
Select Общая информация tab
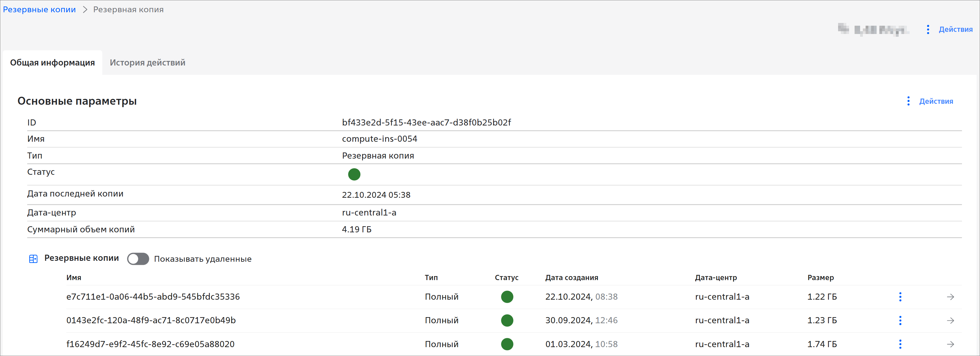[53, 62]
